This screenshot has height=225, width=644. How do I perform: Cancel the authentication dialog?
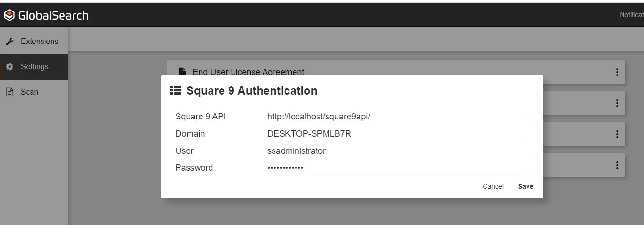click(x=493, y=186)
